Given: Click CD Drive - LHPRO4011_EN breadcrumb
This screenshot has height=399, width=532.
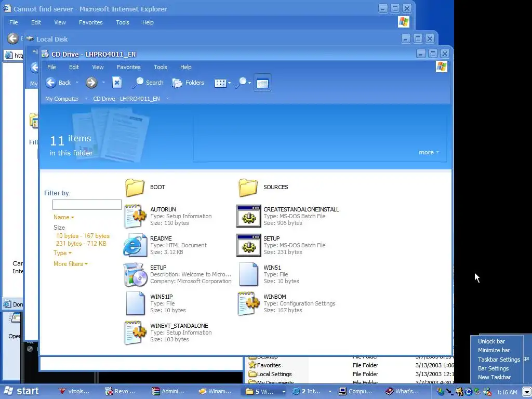Looking at the screenshot, I should click(126, 99).
